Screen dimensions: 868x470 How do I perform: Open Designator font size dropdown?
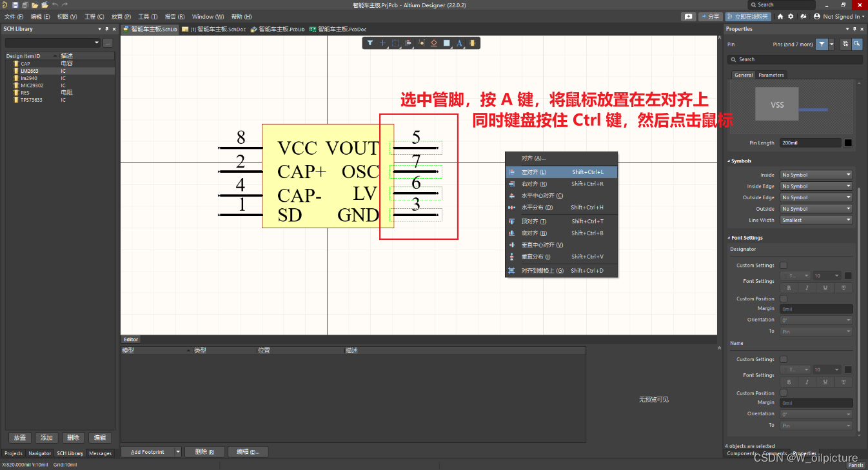pyautogui.click(x=827, y=276)
